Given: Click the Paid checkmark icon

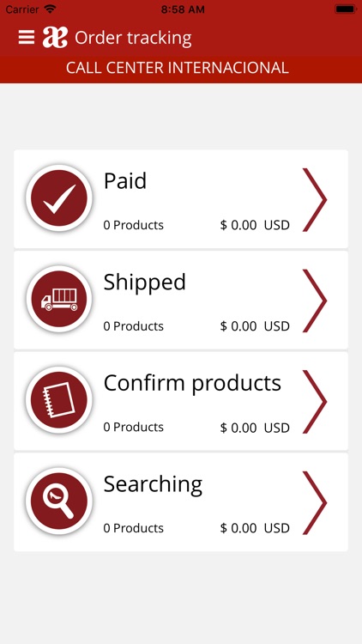Looking at the screenshot, I should (59, 198).
